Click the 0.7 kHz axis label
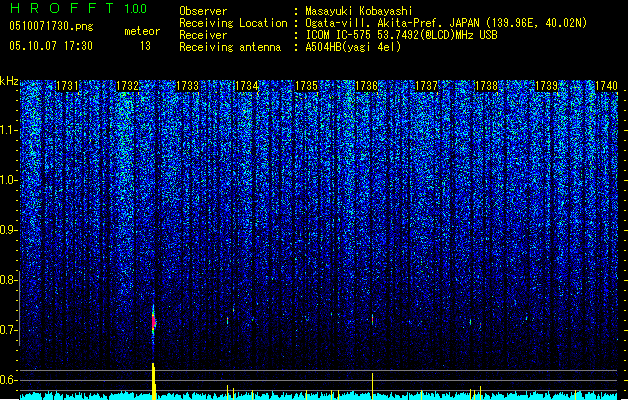This screenshot has width=629, height=400. point(8,330)
